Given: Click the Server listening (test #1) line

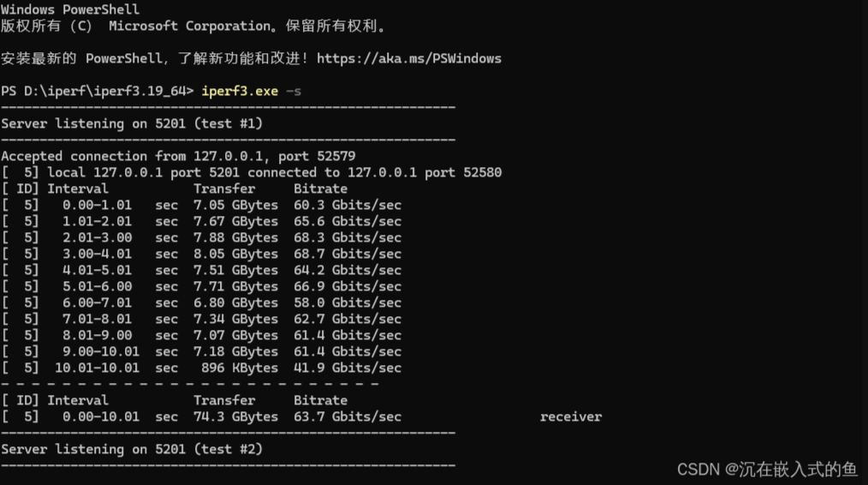Looking at the screenshot, I should pyautogui.click(x=132, y=123).
